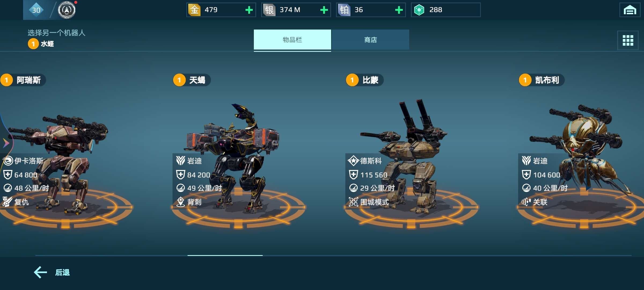Add more gold with plus icon
The image size is (644, 290).
[249, 10]
